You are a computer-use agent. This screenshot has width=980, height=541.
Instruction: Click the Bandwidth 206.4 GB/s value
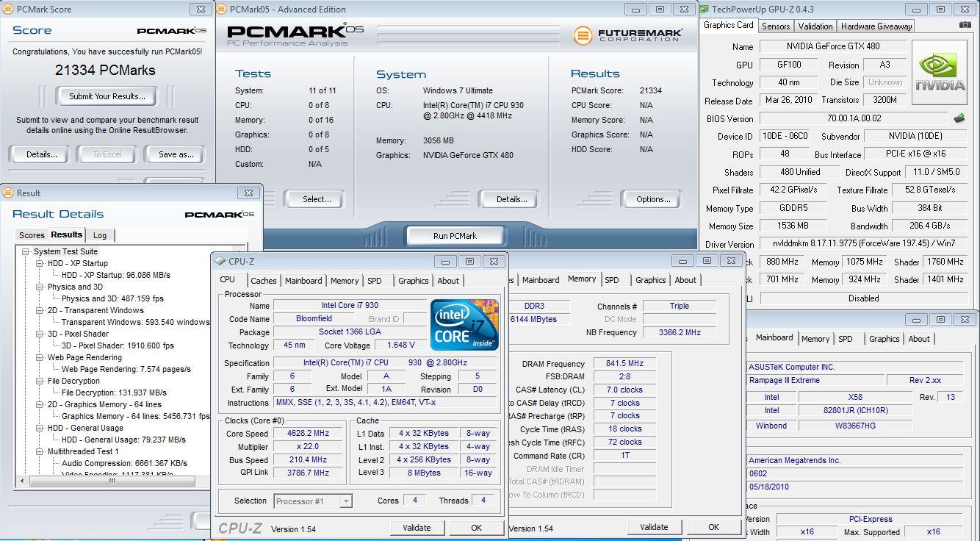(x=930, y=226)
